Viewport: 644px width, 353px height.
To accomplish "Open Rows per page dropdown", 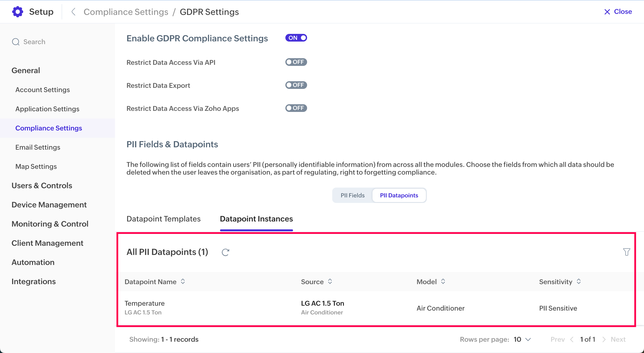I will 522,339.
